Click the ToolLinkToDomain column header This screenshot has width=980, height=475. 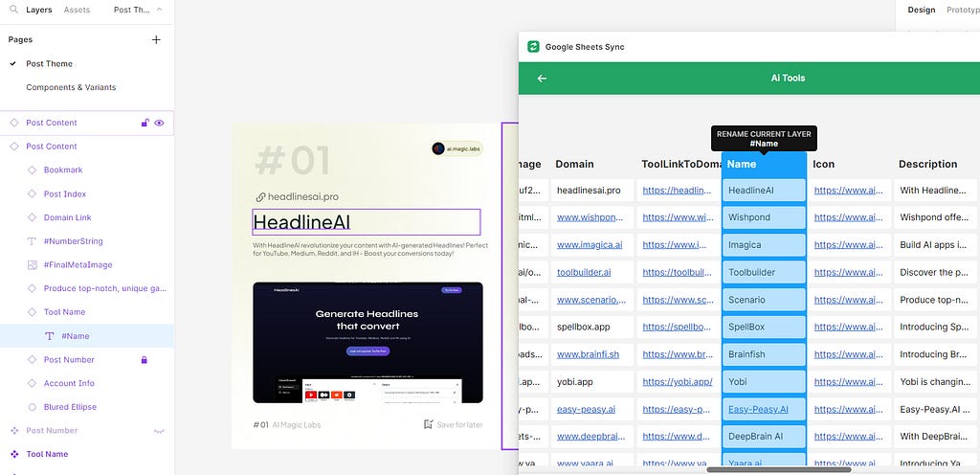pos(681,165)
